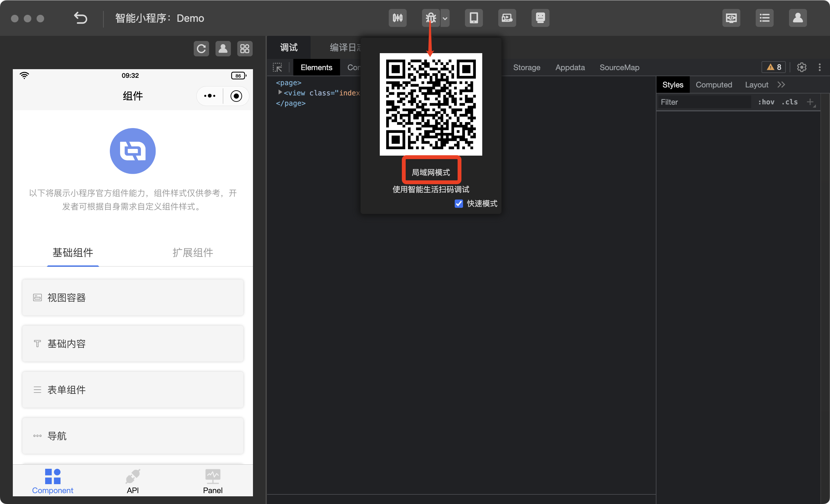Viewport: 830px width, 504px height.
Task: Click the debug QR code image
Action: (431, 104)
